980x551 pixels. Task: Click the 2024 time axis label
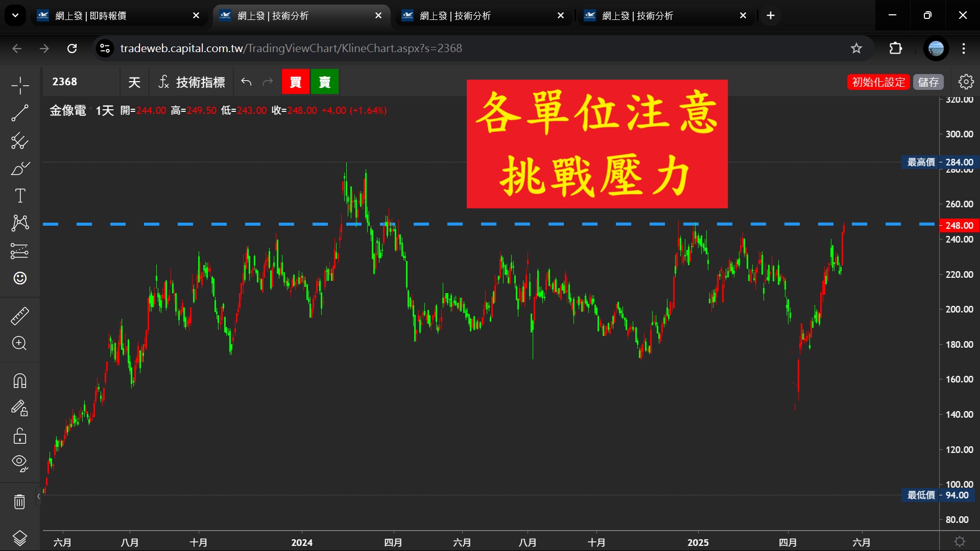(302, 542)
